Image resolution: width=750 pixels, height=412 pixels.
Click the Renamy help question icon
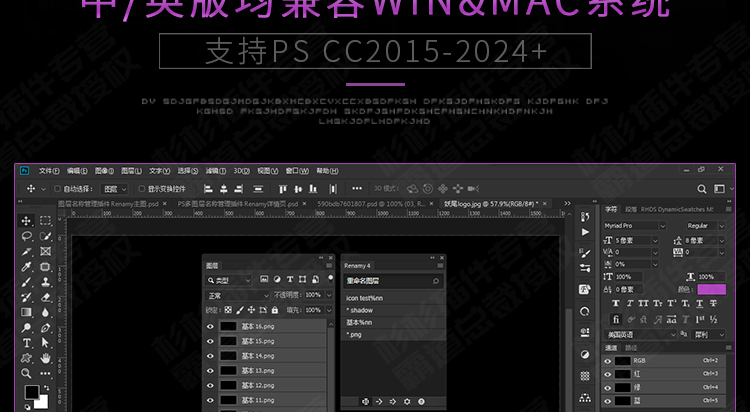[x=421, y=401]
